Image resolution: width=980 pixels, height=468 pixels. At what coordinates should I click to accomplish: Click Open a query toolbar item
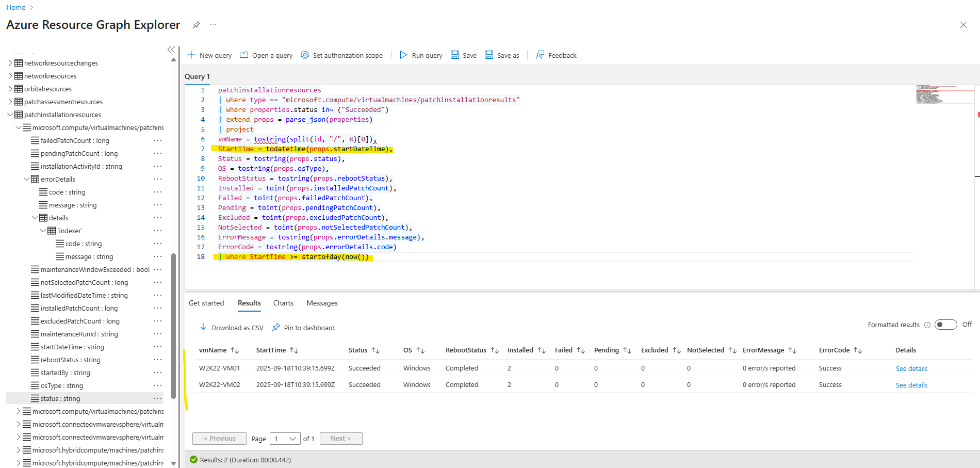(266, 55)
